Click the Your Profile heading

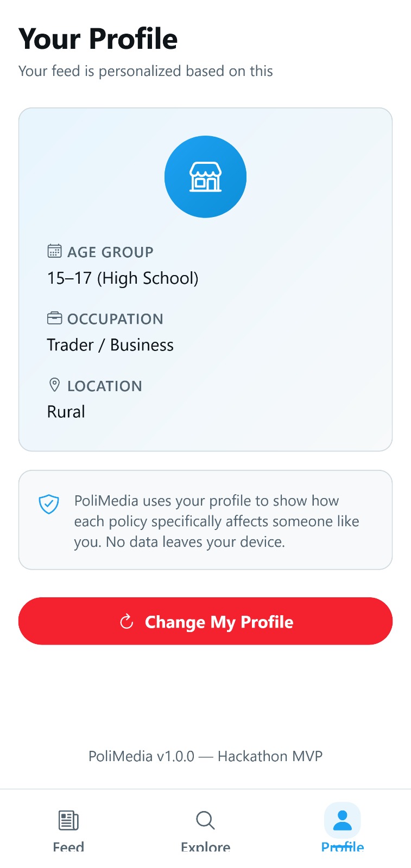pyautogui.click(x=98, y=39)
